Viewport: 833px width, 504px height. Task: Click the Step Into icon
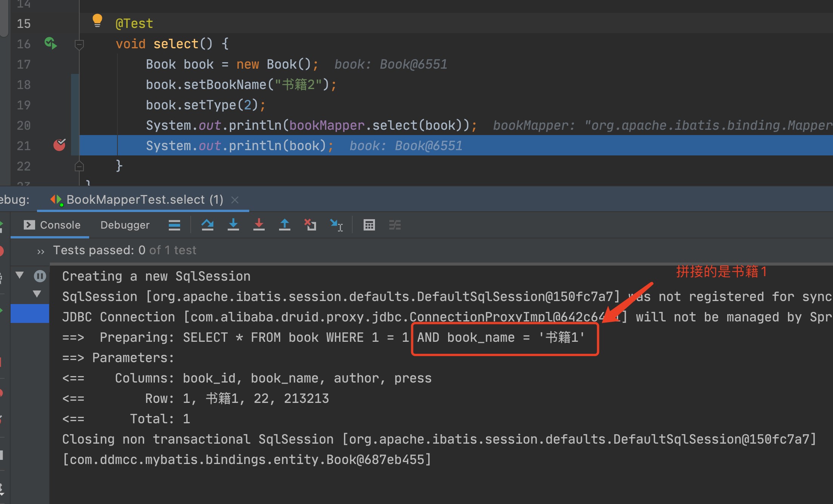point(233,225)
